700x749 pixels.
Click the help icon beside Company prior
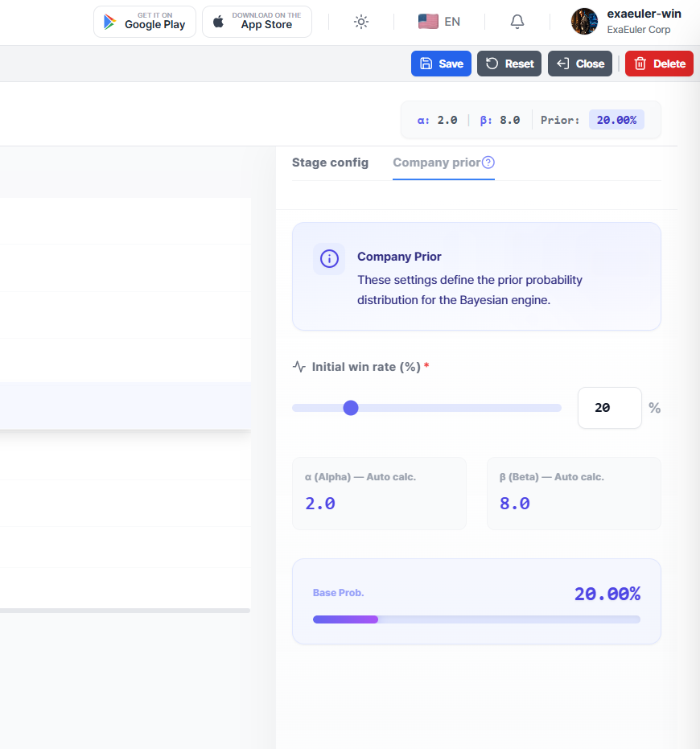tap(488, 163)
